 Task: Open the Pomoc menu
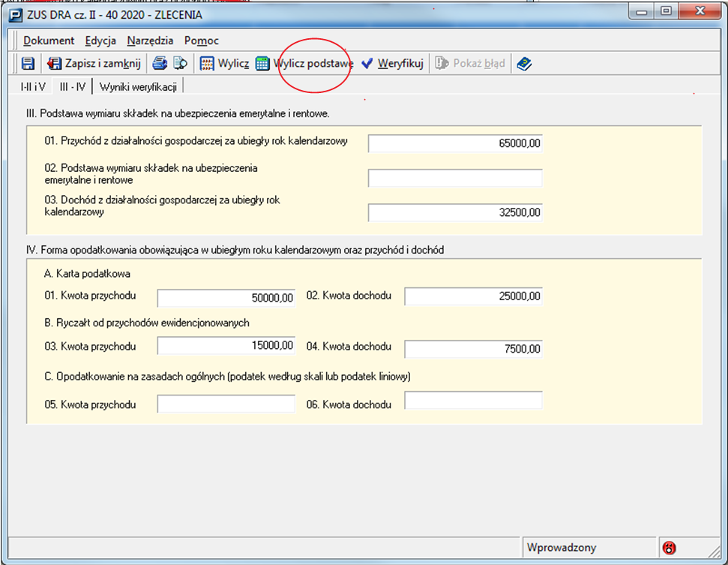[201, 41]
